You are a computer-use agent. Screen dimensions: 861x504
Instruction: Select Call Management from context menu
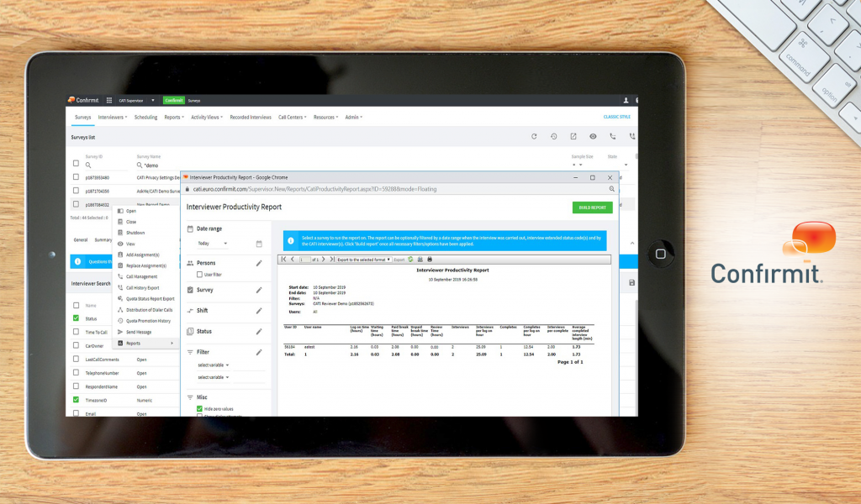pyautogui.click(x=141, y=276)
